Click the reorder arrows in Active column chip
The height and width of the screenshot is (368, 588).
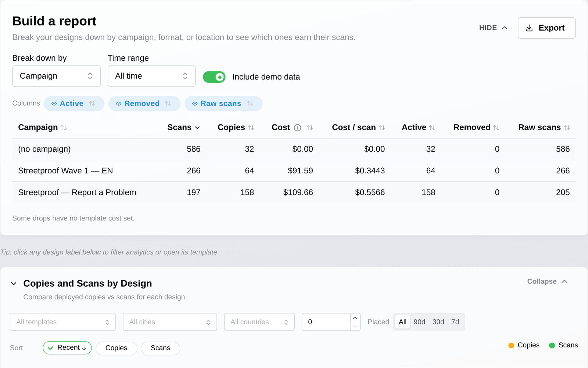[92, 104]
